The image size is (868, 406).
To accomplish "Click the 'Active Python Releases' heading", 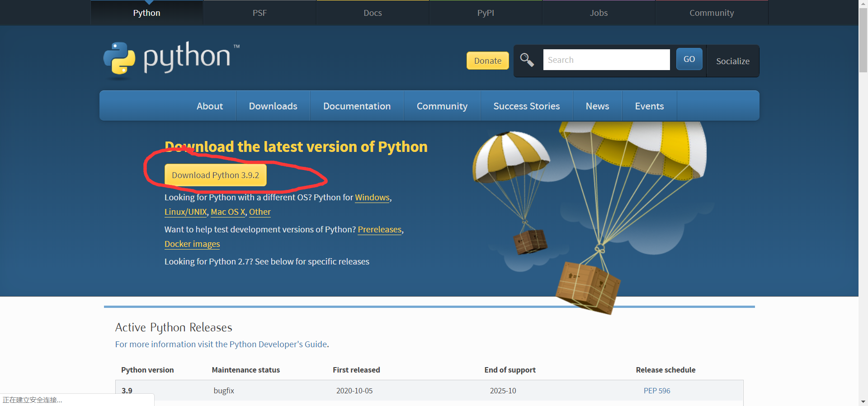I will click(x=174, y=327).
